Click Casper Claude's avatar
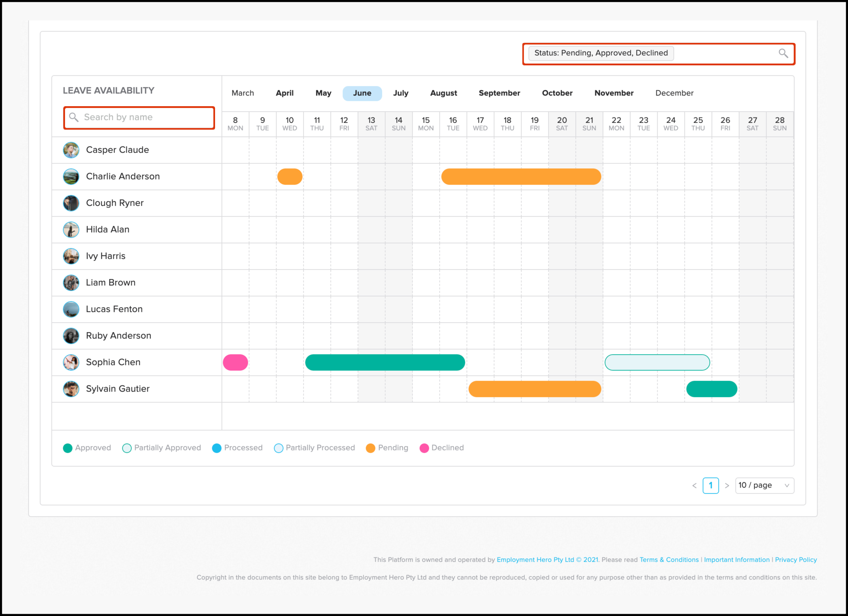Screen dimensions: 848x616 (x=71, y=150)
